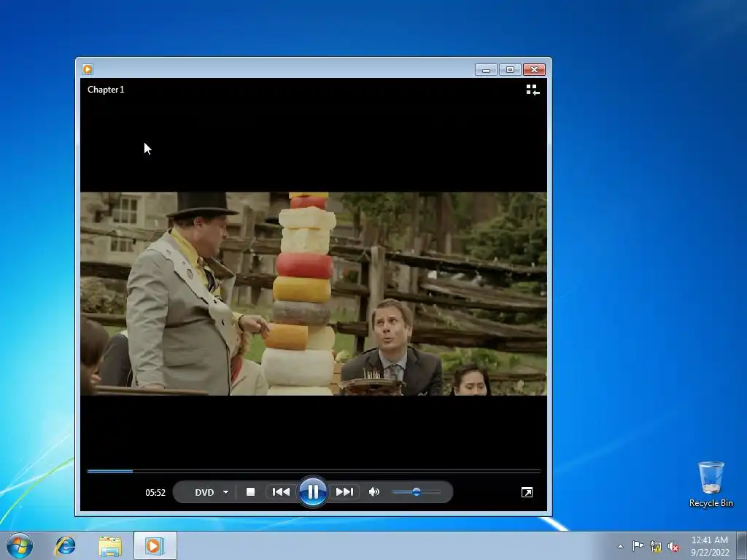Close the Media Player window

pos(534,70)
